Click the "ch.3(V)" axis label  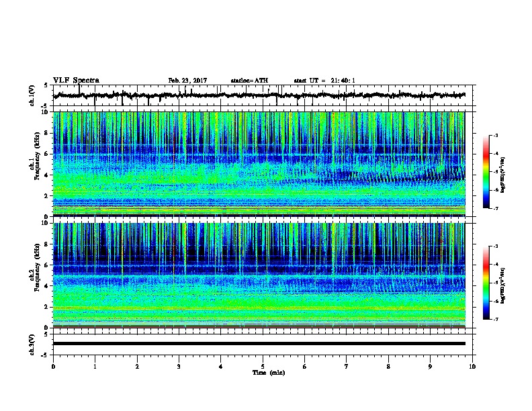pos(32,345)
